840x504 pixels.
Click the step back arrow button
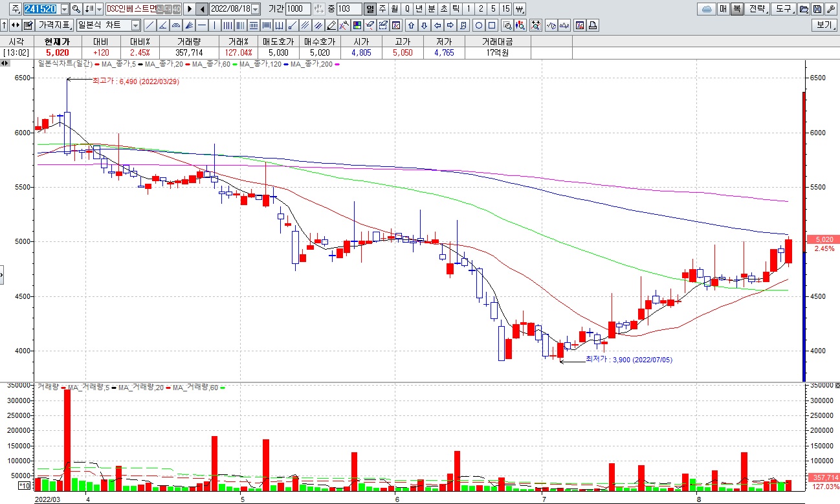coord(202,9)
